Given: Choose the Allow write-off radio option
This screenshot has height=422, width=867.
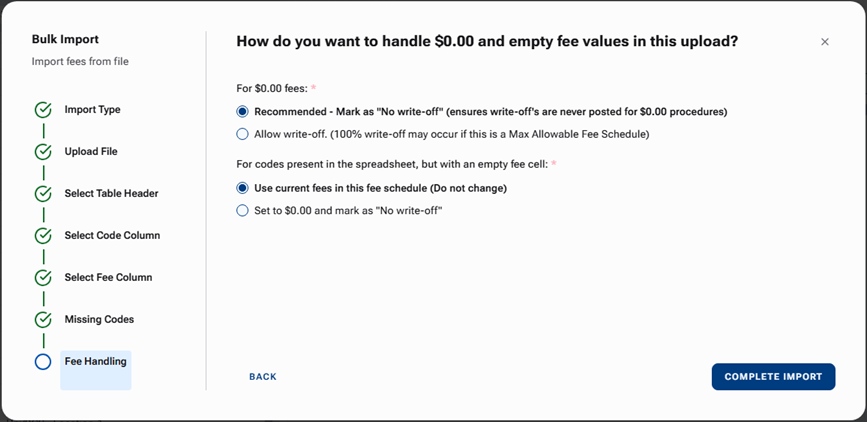Looking at the screenshot, I should click(x=242, y=134).
